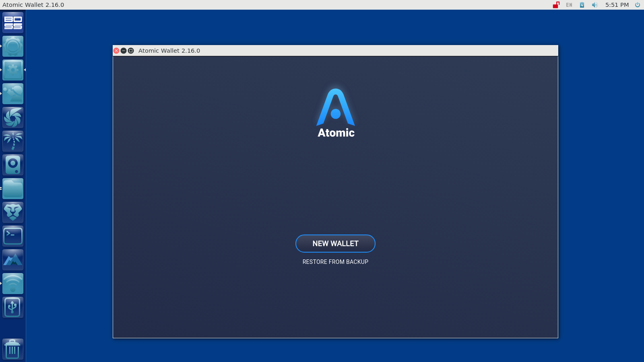Open the trash bin
644x362 pixels.
(x=13, y=349)
